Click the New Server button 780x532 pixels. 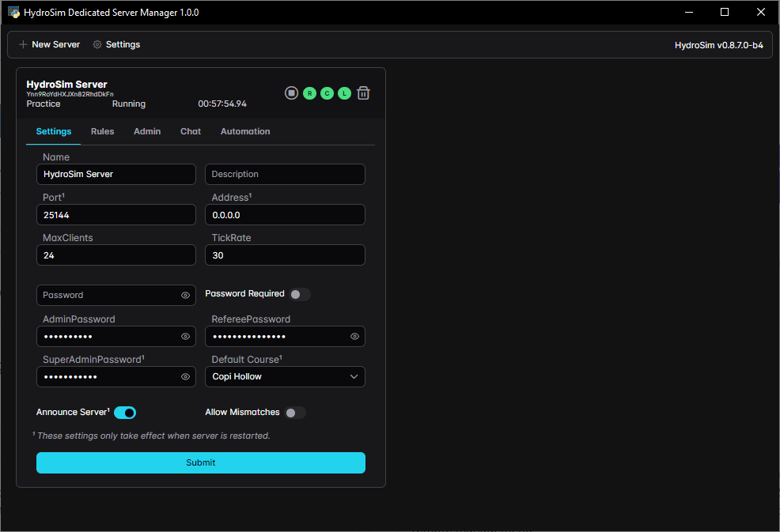pos(49,44)
